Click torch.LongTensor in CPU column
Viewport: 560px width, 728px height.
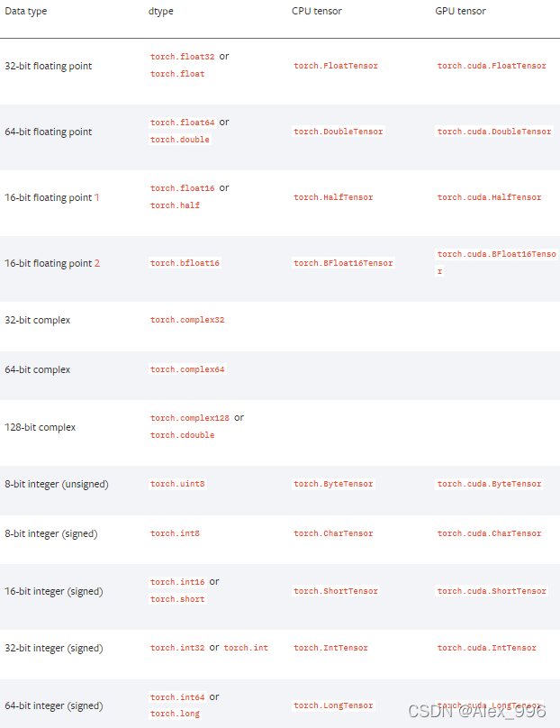click(x=333, y=705)
